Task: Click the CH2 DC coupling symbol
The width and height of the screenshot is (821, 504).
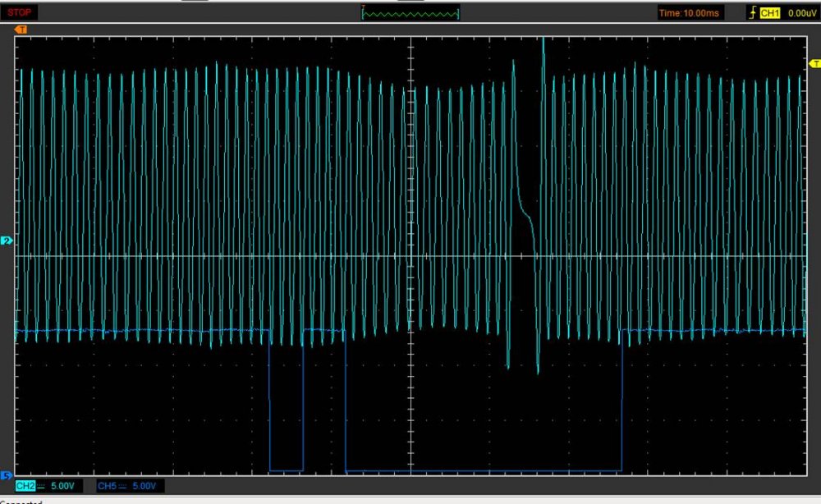Action: [x=41, y=487]
